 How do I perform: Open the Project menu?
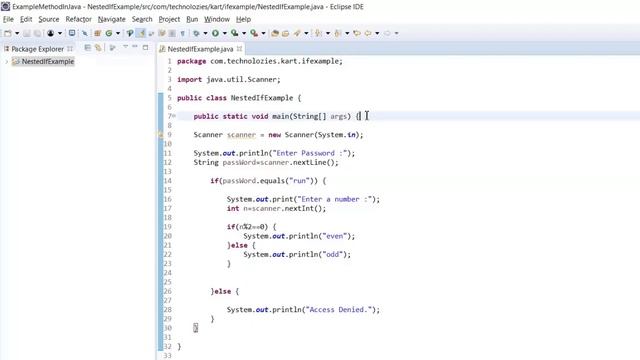[169, 19]
